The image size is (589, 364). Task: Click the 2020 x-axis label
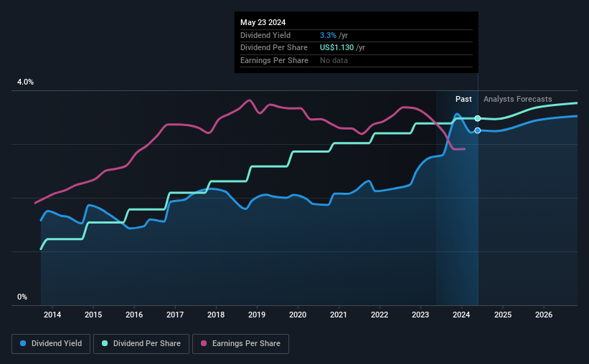pyautogui.click(x=298, y=315)
